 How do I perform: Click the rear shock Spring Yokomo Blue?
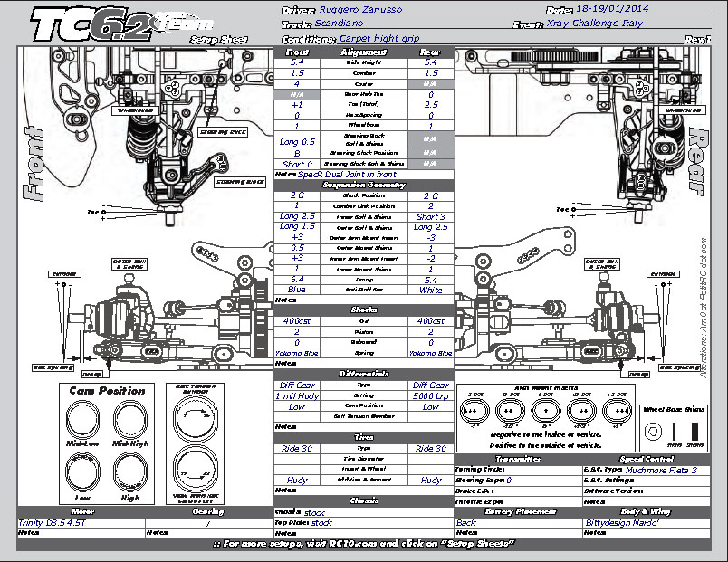[x=431, y=353]
